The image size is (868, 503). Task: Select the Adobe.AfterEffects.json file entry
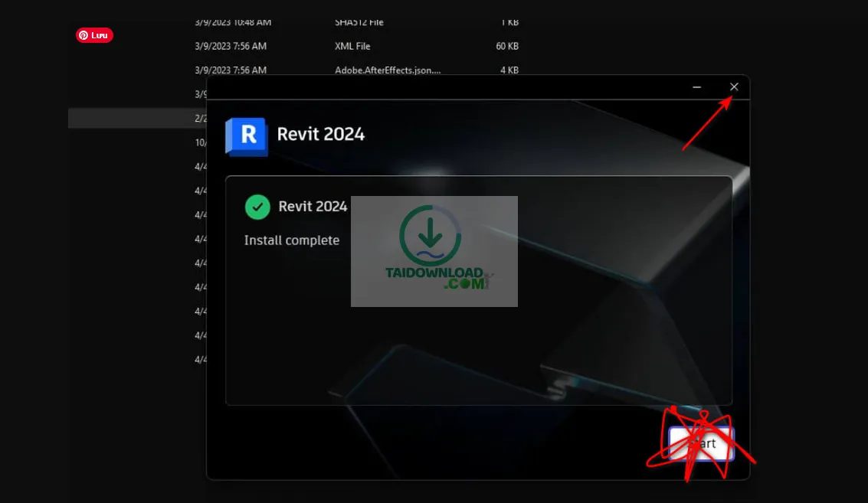387,70
